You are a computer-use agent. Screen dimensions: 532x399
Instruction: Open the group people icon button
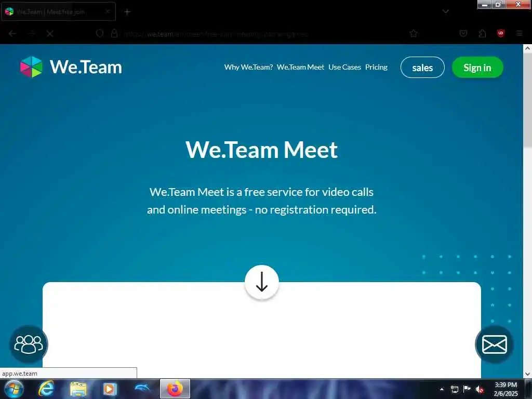29,344
